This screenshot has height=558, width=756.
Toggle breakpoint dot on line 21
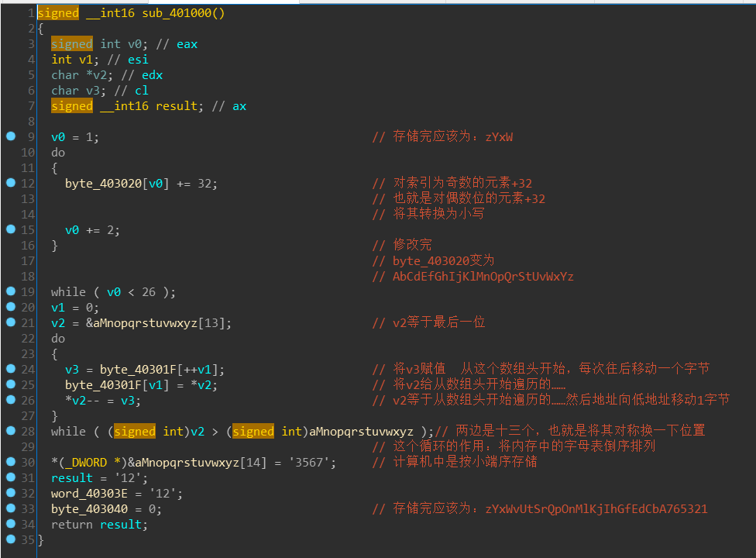(x=11, y=322)
